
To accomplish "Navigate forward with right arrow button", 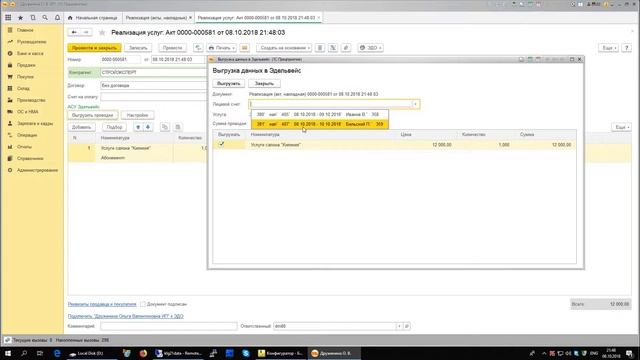I will pyautogui.click(x=86, y=32).
